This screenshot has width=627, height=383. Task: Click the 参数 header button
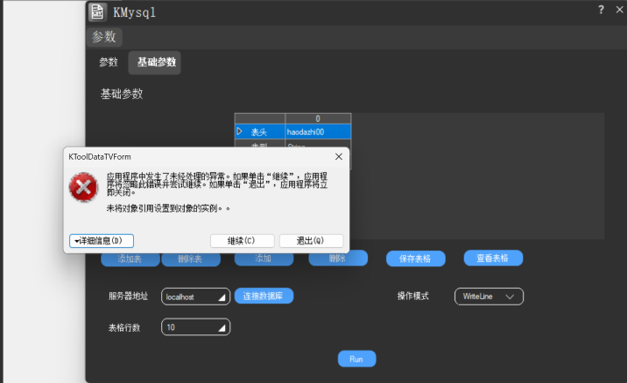(104, 37)
